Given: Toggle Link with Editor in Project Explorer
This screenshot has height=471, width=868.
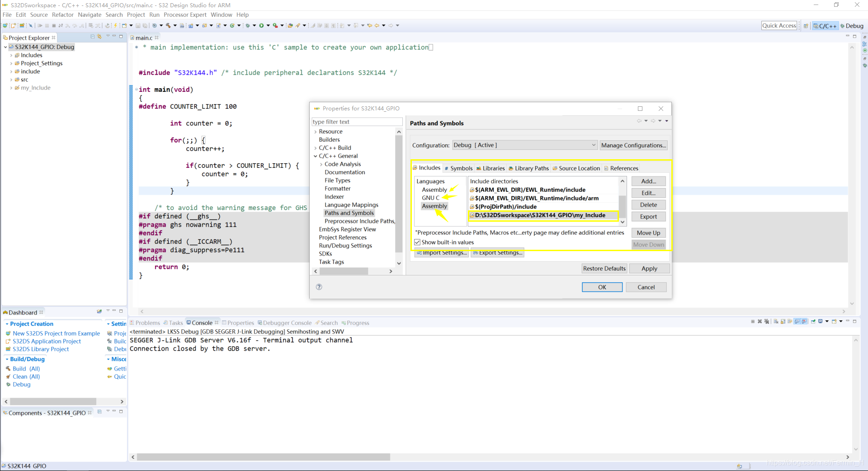Looking at the screenshot, I should click(99, 37).
